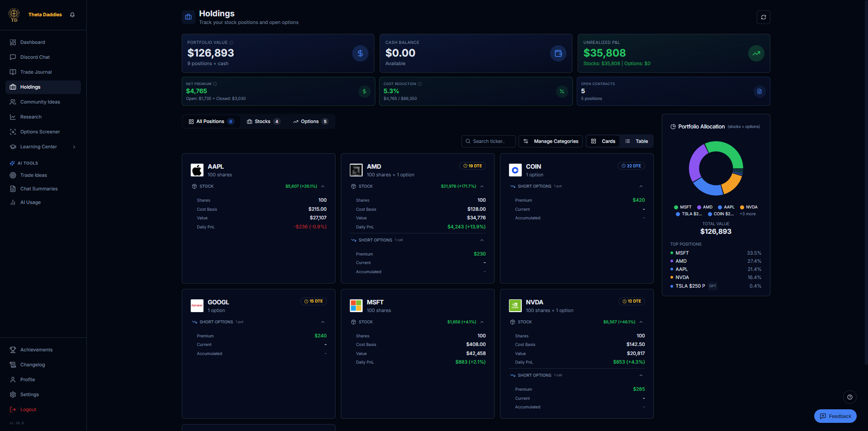This screenshot has width=868, height=431.
Task: Collapse the AAPL Stock section
Action: [323, 186]
